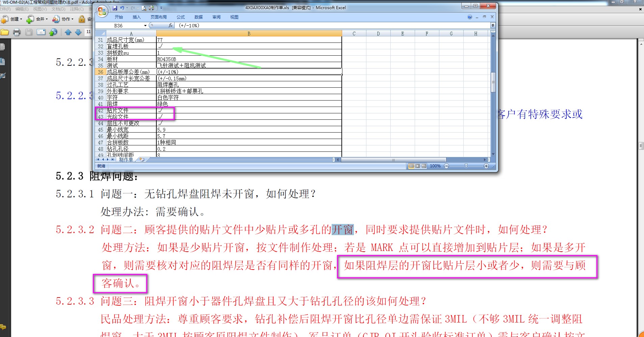Image resolution: width=644 pixels, height=337 pixels.
Task: Open the 文档(D) menu in Acrobat
Action: (x=58, y=9)
